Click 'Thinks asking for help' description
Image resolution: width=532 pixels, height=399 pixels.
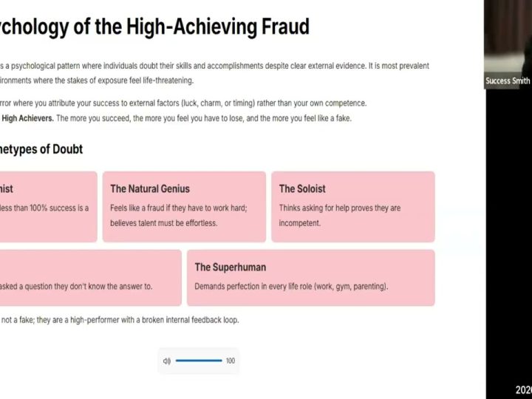pos(339,208)
